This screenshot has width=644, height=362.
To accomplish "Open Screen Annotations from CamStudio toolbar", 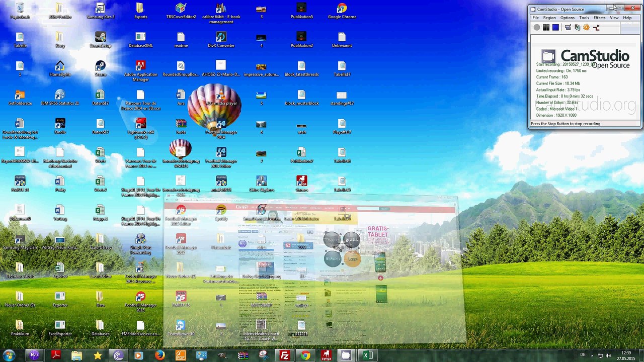I will point(577,28).
